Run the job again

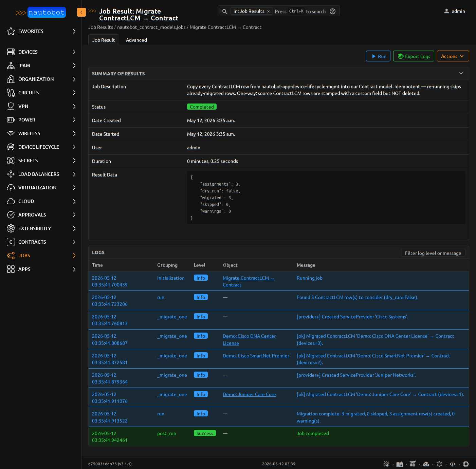coord(378,56)
